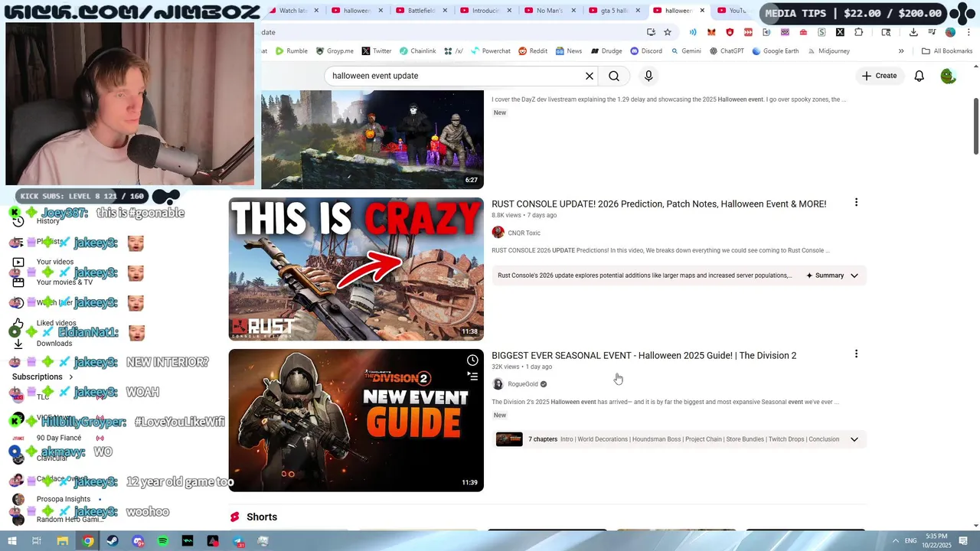
Task: Add Division 2 video to Watch later
Action: coord(472,360)
